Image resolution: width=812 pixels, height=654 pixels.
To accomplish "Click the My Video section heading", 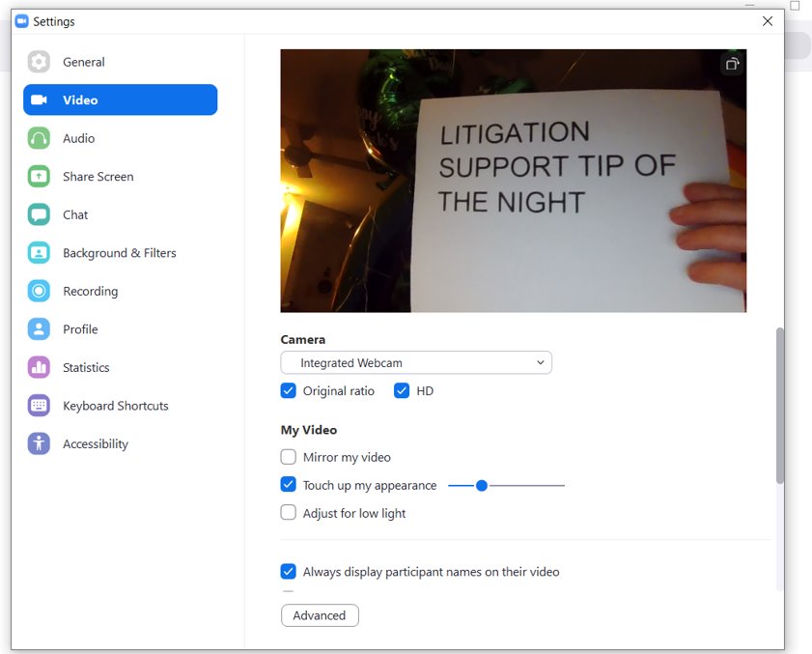I will coord(309,430).
